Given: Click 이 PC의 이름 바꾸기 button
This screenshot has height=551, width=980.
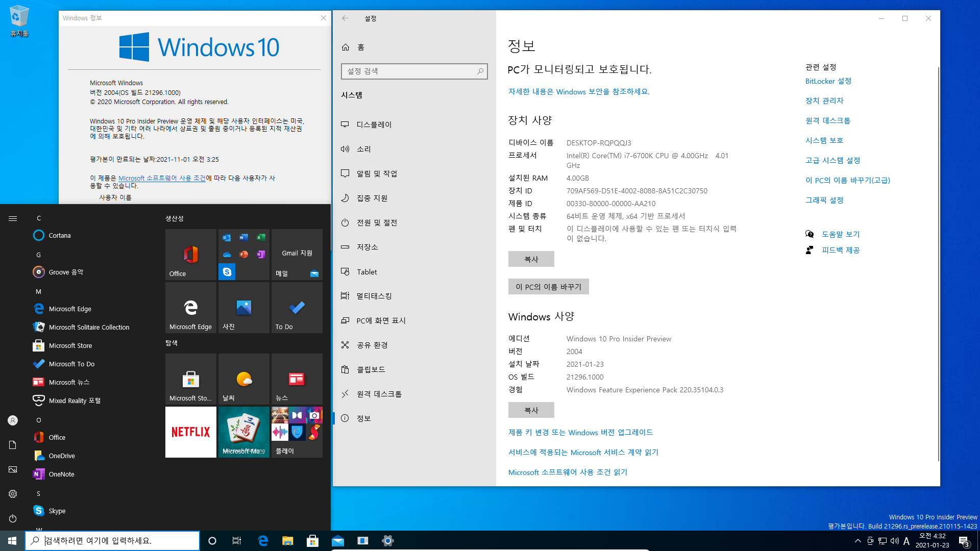Looking at the screenshot, I should tap(548, 287).
